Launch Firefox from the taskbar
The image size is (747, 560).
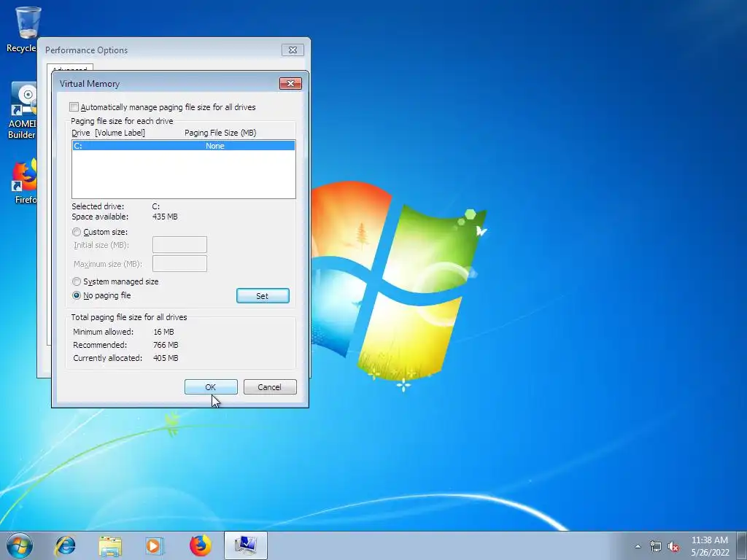coord(200,545)
